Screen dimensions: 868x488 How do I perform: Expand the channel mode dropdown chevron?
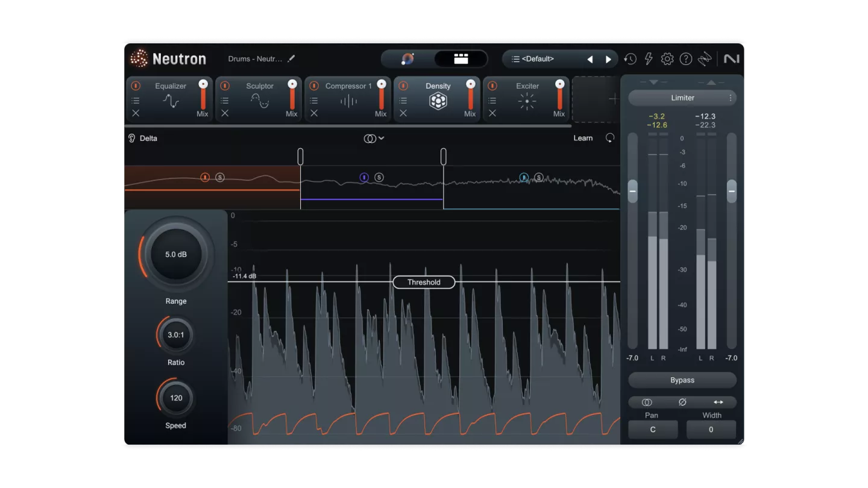pos(381,139)
